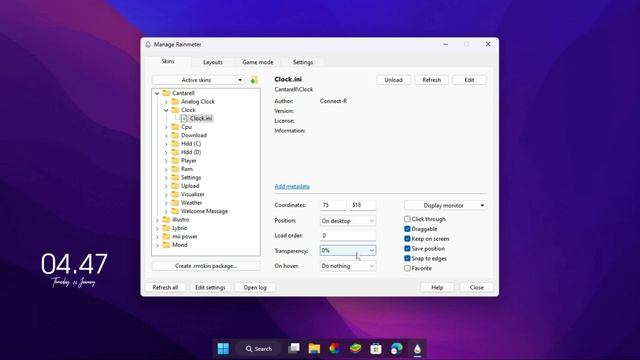This screenshot has width=640, height=360.
Task: Open Microsoft Store taskbar icon
Action: click(x=376, y=349)
